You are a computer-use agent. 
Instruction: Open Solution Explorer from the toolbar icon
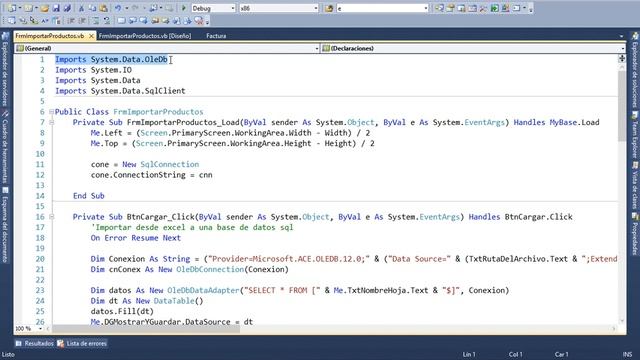point(439,8)
